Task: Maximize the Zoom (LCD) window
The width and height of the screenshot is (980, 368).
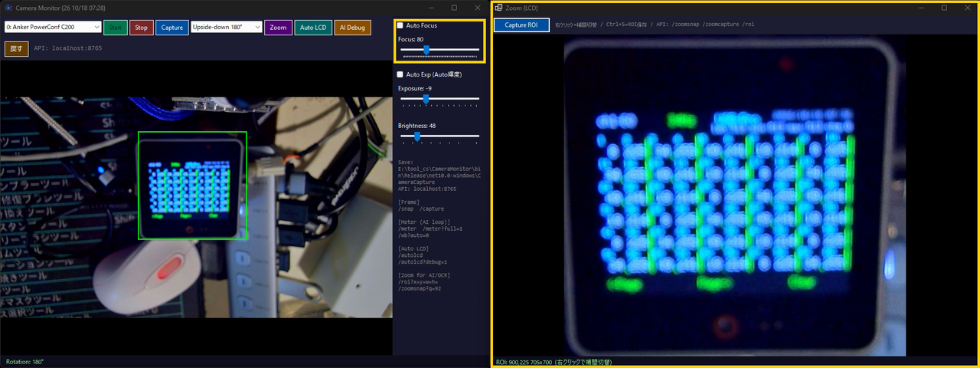Action: coord(944,8)
